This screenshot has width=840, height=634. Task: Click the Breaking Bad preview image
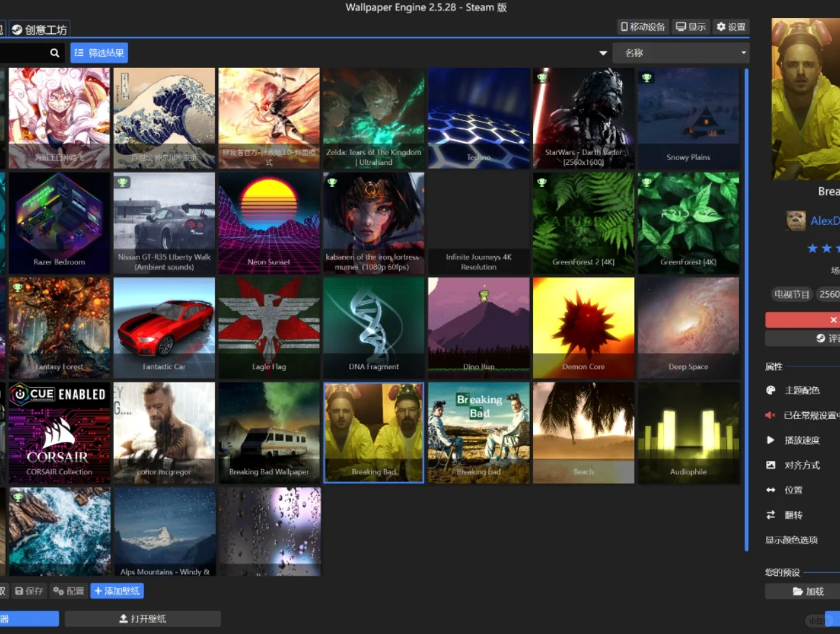(806, 99)
